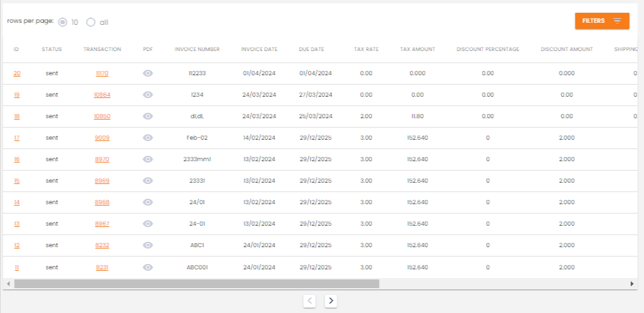Open invoice ID 18
The width and height of the screenshot is (644, 313).
click(x=17, y=116)
